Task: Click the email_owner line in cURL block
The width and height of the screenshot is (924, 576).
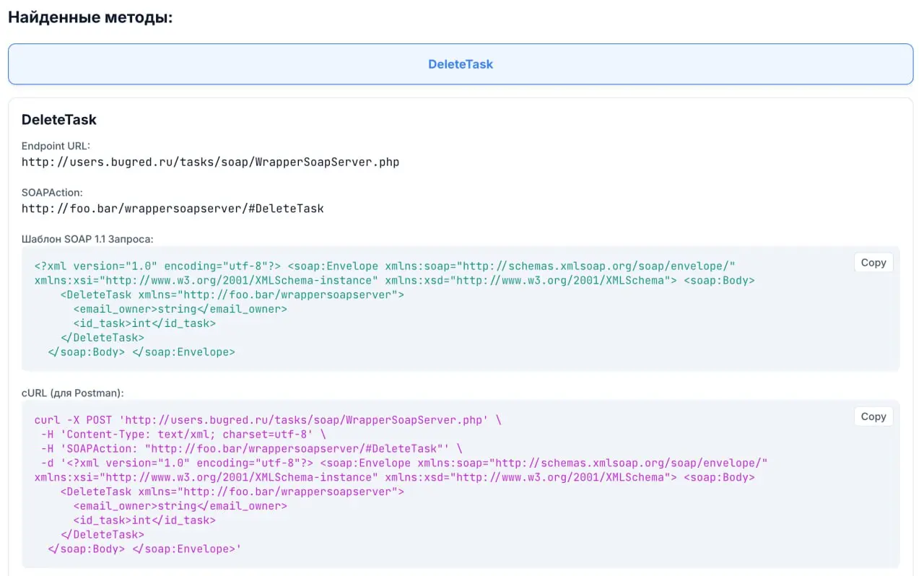Action: click(x=180, y=506)
